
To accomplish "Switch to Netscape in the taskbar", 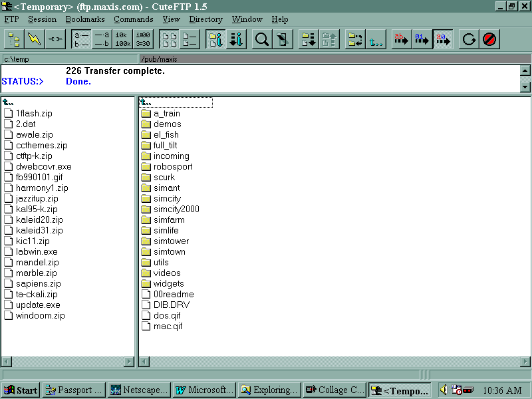I will click(x=139, y=390).
